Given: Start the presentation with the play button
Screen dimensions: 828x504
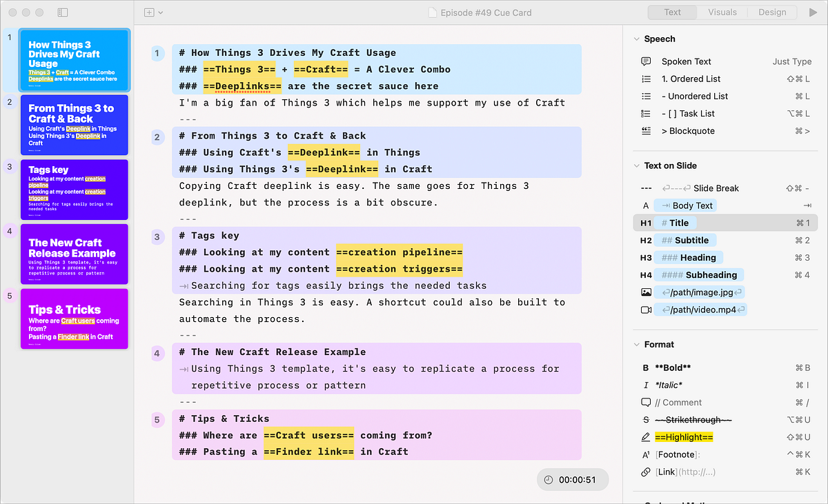Looking at the screenshot, I should (813, 12).
